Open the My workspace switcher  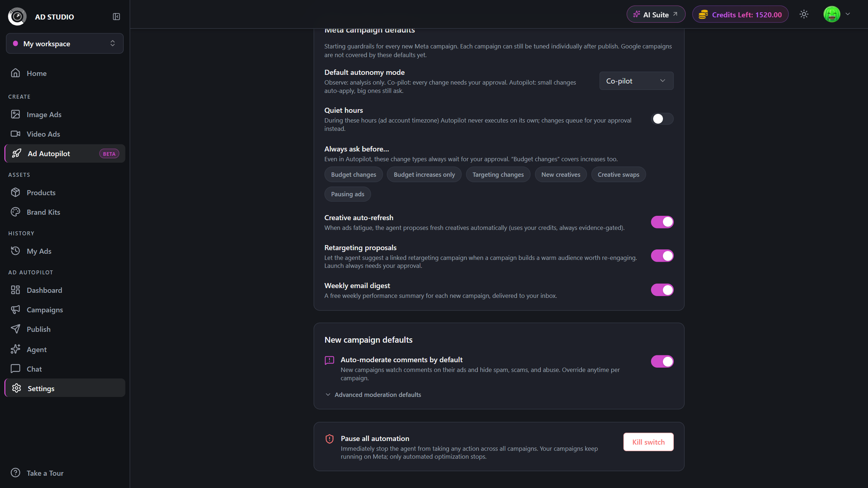point(65,44)
